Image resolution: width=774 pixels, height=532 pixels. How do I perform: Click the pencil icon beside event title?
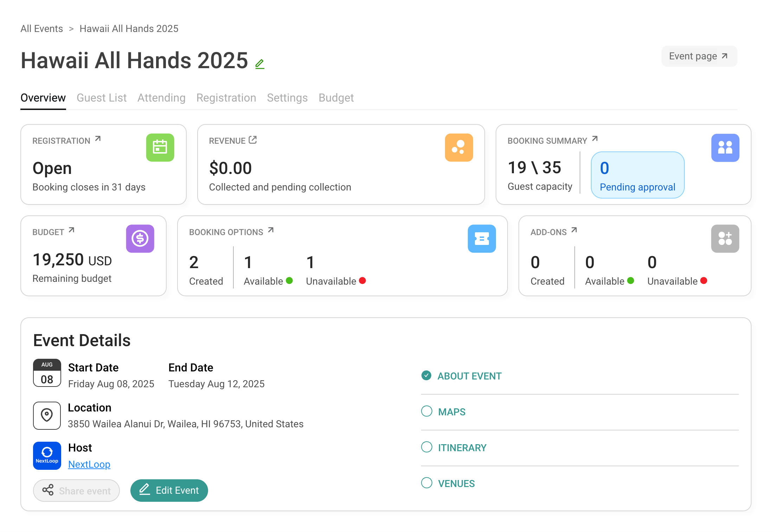(x=260, y=64)
